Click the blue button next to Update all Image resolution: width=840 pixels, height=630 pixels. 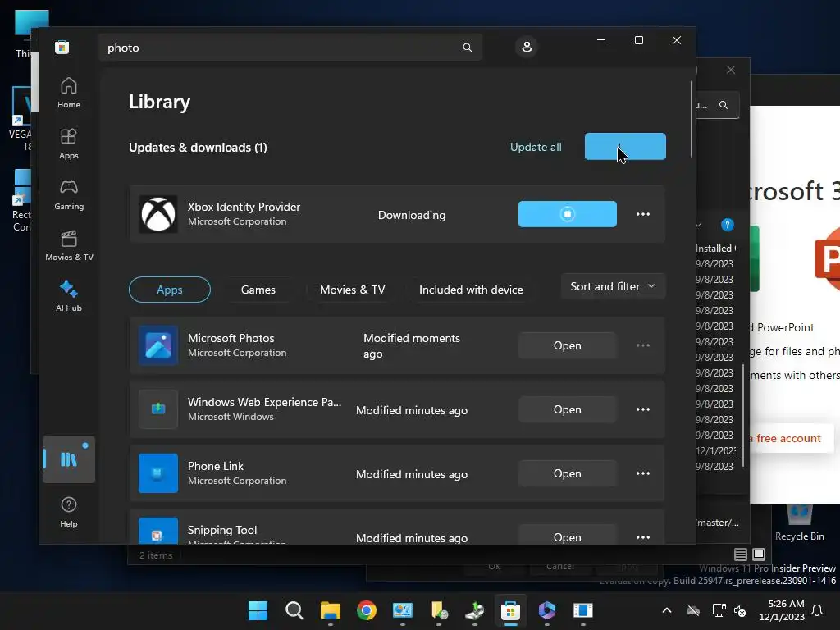tap(625, 146)
